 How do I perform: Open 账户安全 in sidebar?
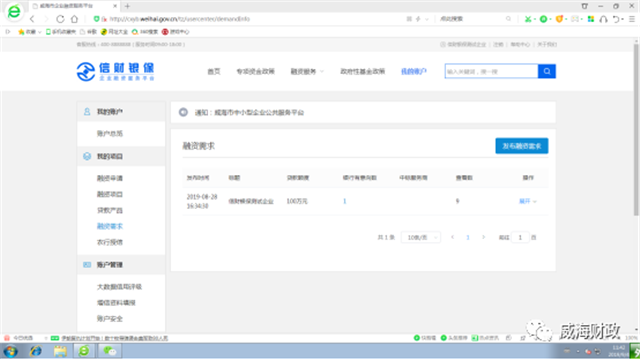110,319
